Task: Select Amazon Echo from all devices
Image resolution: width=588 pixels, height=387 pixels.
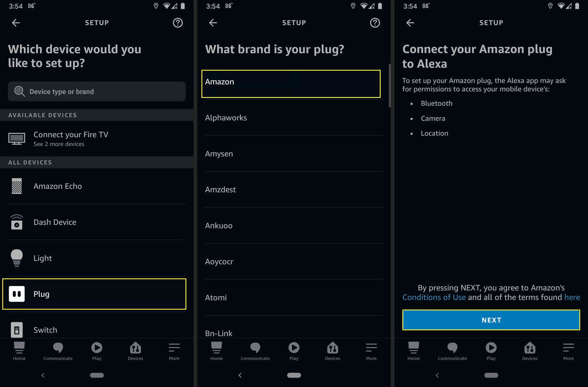Action: pos(58,186)
